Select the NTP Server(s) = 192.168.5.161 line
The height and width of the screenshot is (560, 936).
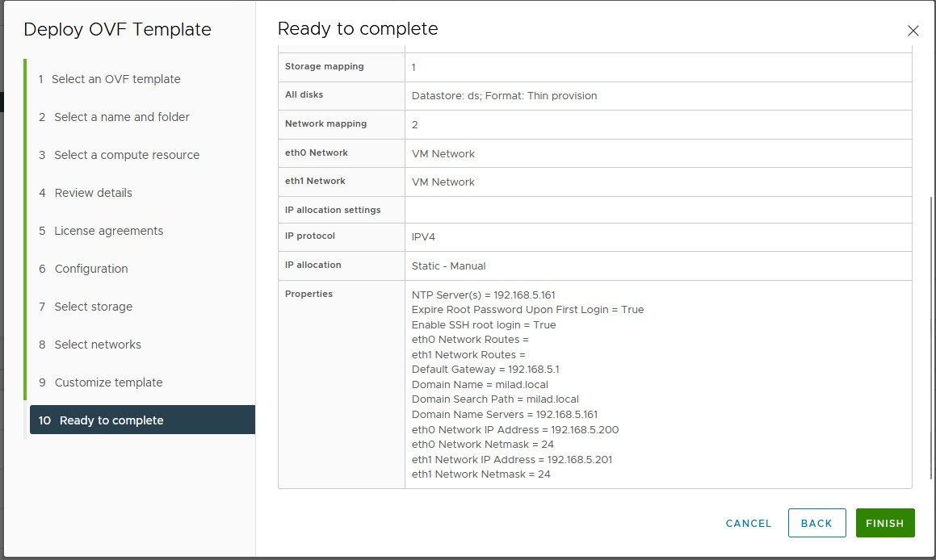[483, 295]
